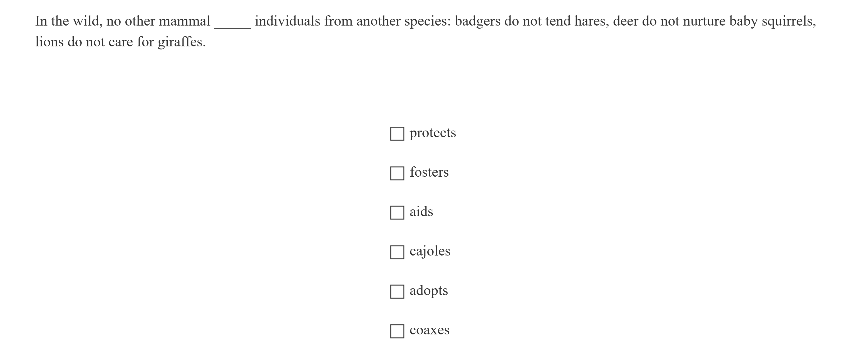The image size is (868, 348).
Task: Click the blank in the sentence
Action: (x=232, y=22)
